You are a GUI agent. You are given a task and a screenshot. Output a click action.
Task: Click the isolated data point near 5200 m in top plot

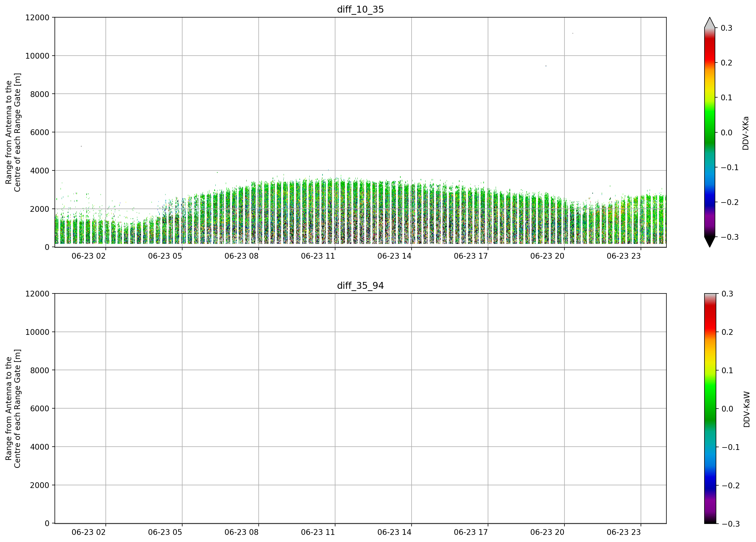click(x=81, y=146)
